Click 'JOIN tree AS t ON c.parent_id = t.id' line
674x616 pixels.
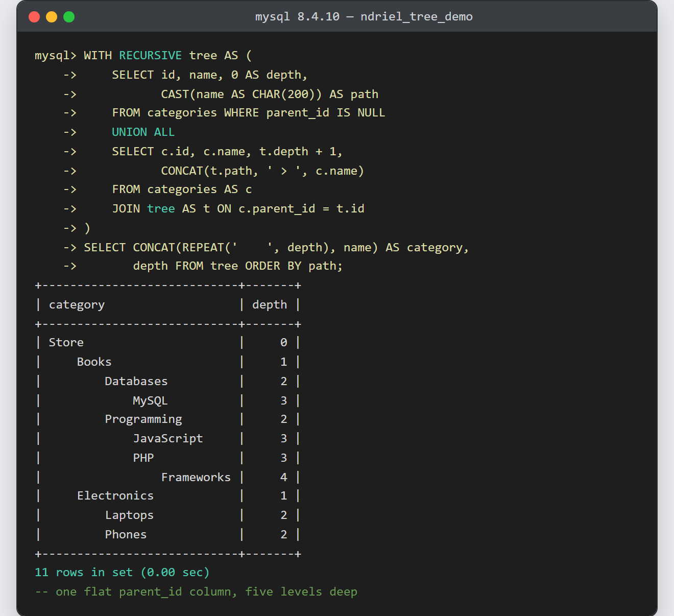(x=238, y=208)
